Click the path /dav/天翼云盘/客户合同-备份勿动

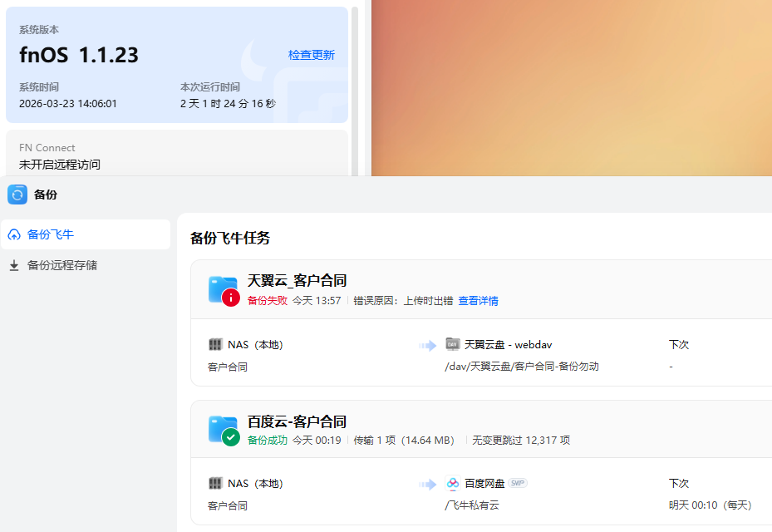tap(521, 367)
